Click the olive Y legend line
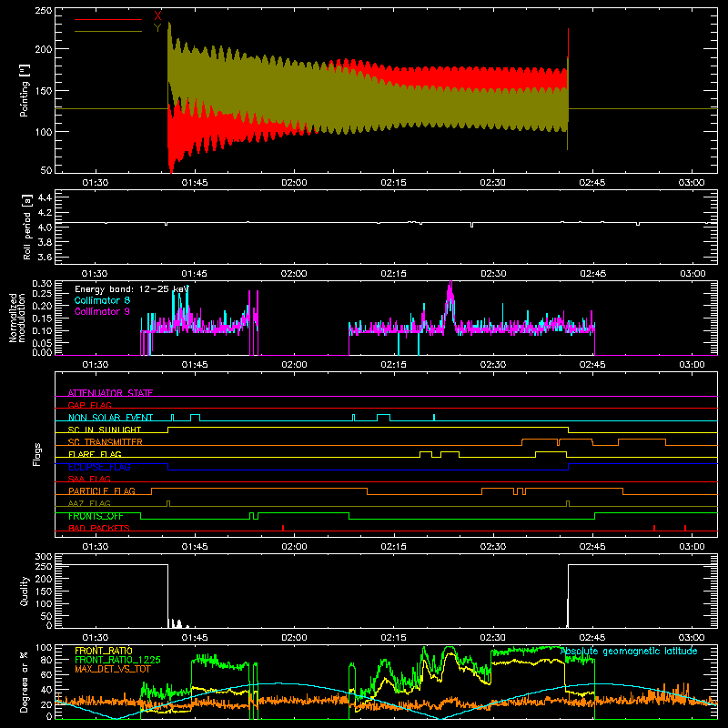Viewport: 728px width, 728px height. [x=107, y=32]
